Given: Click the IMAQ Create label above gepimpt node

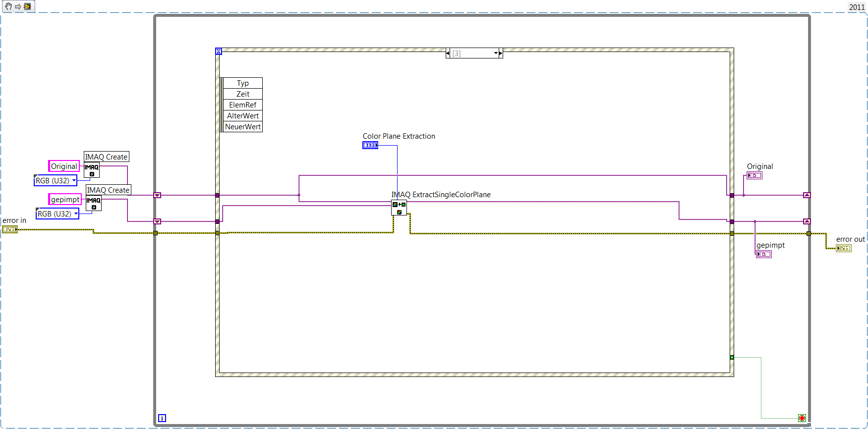Looking at the screenshot, I should coord(108,190).
